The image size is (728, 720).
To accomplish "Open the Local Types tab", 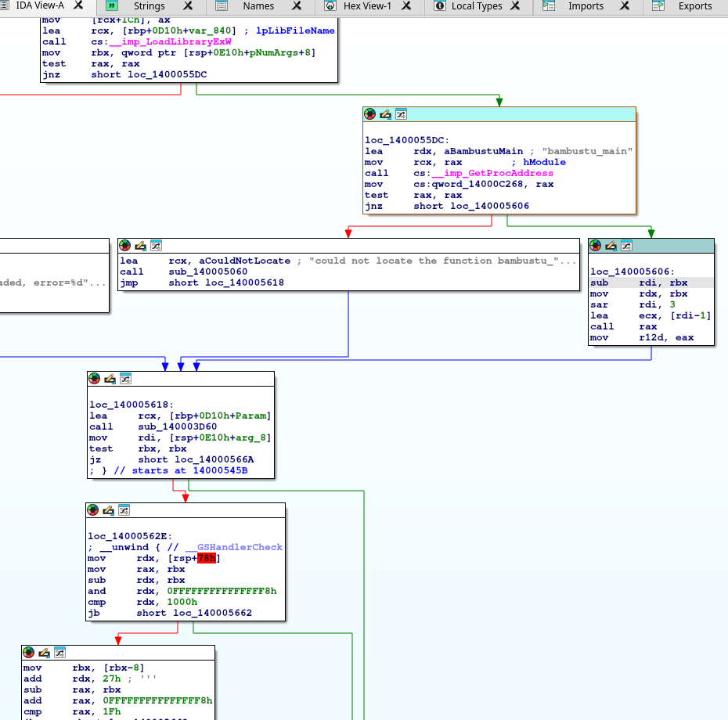I will (x=477, y=6).
